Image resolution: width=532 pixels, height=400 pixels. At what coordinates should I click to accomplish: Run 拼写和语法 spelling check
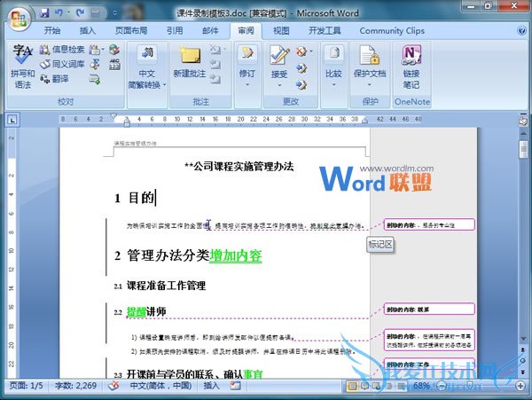tap(22, 67)
